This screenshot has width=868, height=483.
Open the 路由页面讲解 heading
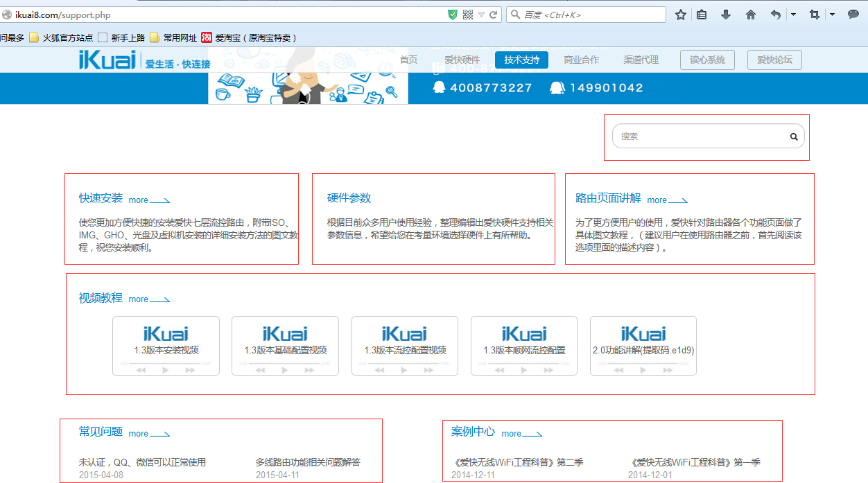(x=608, y=198)
